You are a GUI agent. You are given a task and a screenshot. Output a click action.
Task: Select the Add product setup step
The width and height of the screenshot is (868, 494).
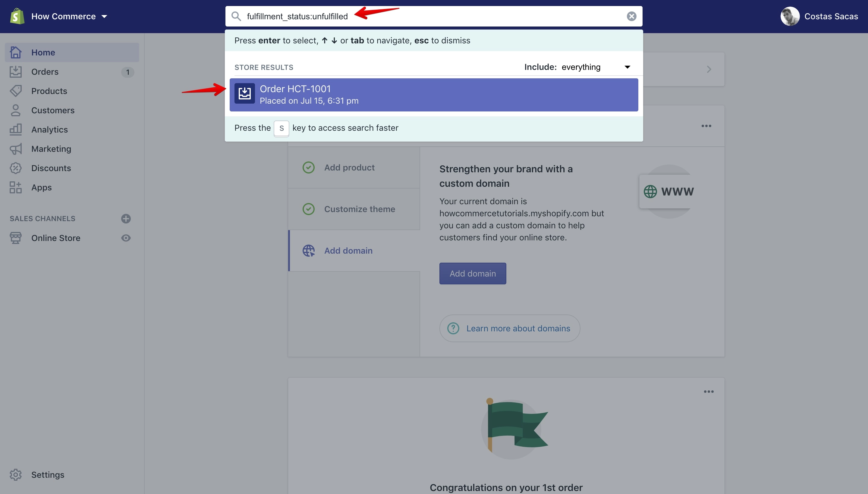click(x=354, y=167)
